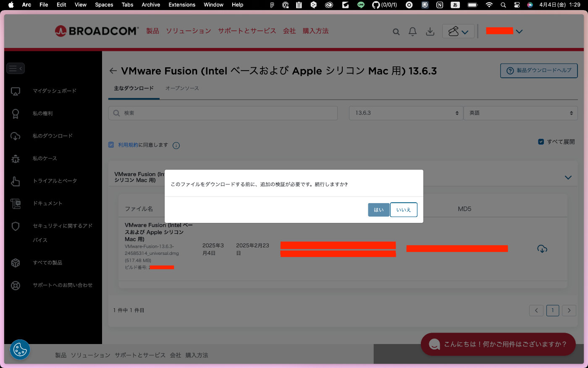Screen dimensions: 588x368
Task: Switch to オープンソース tab
Action: [x=182, y=88]
